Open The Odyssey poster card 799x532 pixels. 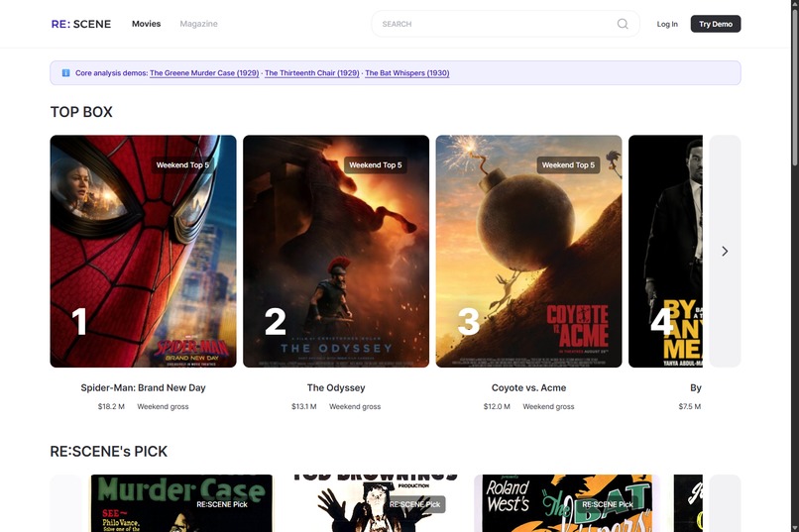[x=336, y=251]
